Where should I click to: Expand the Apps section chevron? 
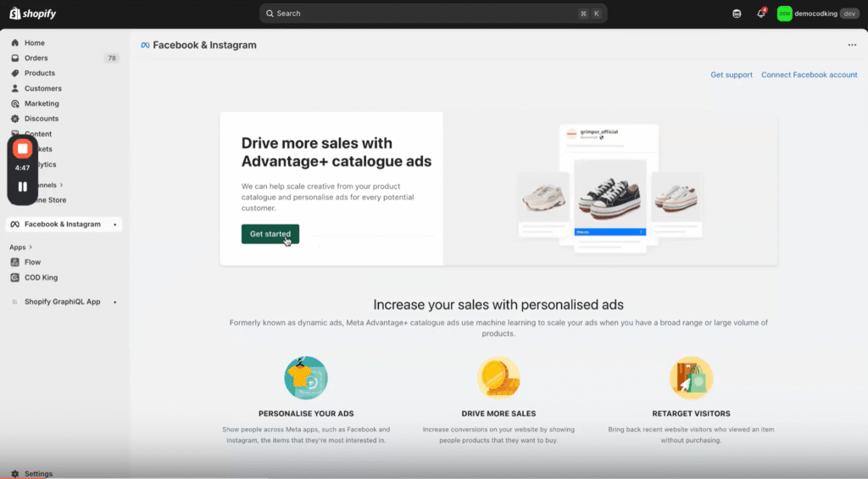[x=32, y=248]
